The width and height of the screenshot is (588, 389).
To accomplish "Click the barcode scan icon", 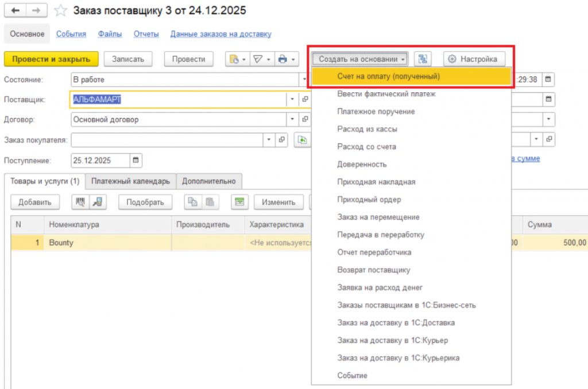I will click(80, 202).
